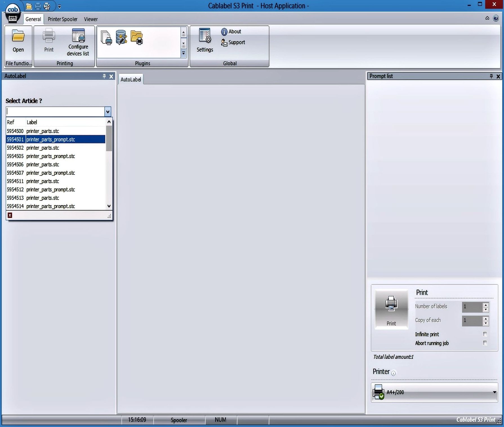Screen dimensions: 504x427
Task: Enable the Infinite print checkbox
Action: click(x=485, y=334)
